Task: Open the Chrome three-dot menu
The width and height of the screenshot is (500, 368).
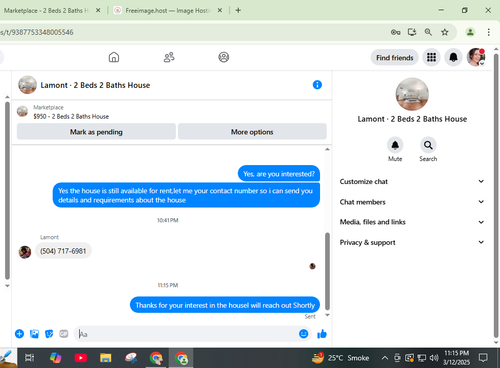Action: pos(488,32)
